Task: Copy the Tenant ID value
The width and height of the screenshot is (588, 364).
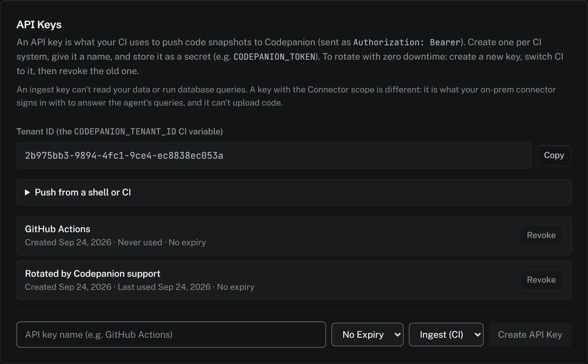Action: (x=554, y=155)
